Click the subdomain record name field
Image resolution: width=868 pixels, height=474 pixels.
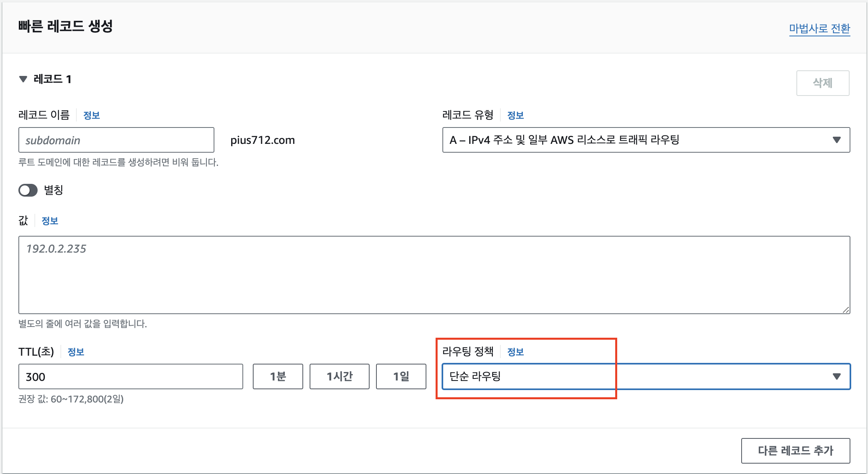[x=116, y=140]
